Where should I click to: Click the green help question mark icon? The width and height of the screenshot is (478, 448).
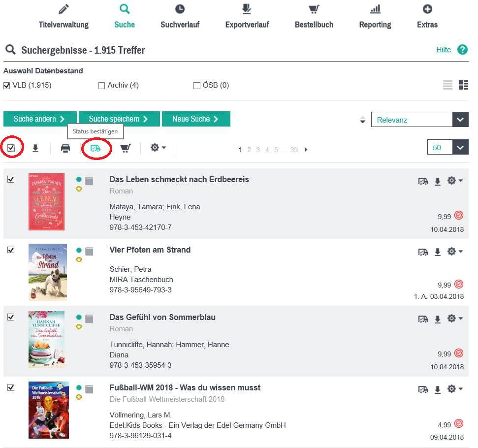pyautogui.click(x=462, y=50)
